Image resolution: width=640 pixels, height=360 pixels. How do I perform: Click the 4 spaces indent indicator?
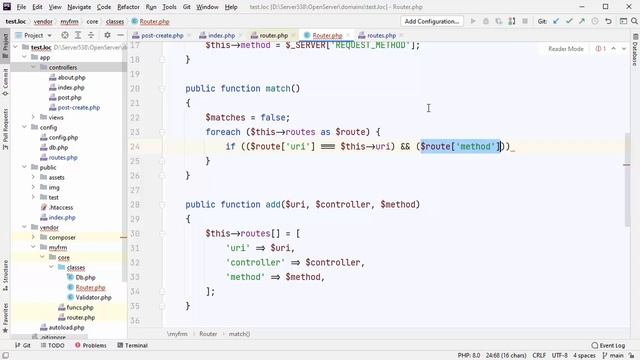[584, 356]
